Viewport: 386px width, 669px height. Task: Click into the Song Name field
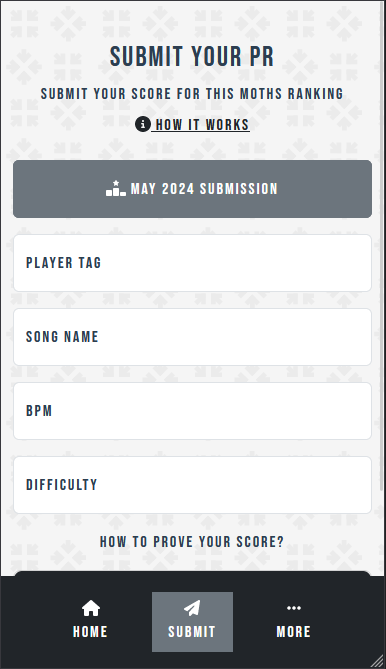pyautogui.click(x=192, y=337)
